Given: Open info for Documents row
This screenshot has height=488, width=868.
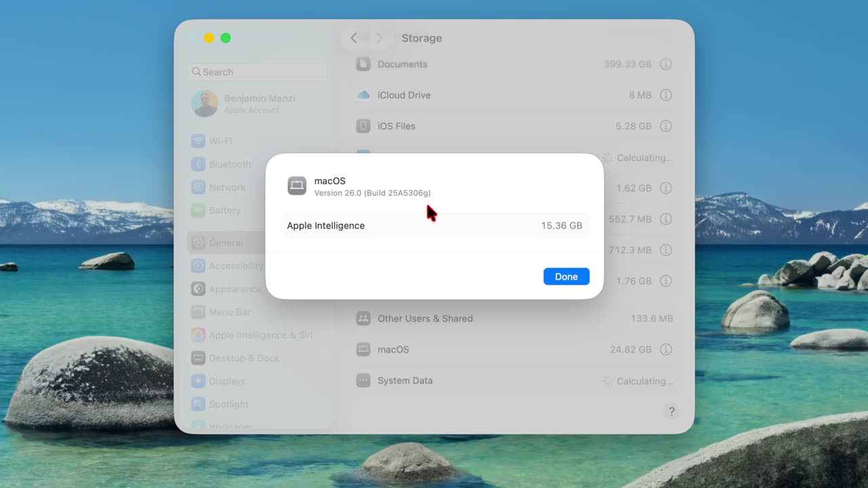Looking at the screenshot, I should click(666, 64).
